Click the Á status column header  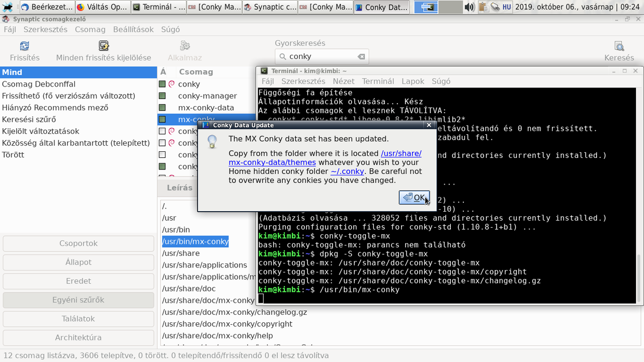pos(163,72)
